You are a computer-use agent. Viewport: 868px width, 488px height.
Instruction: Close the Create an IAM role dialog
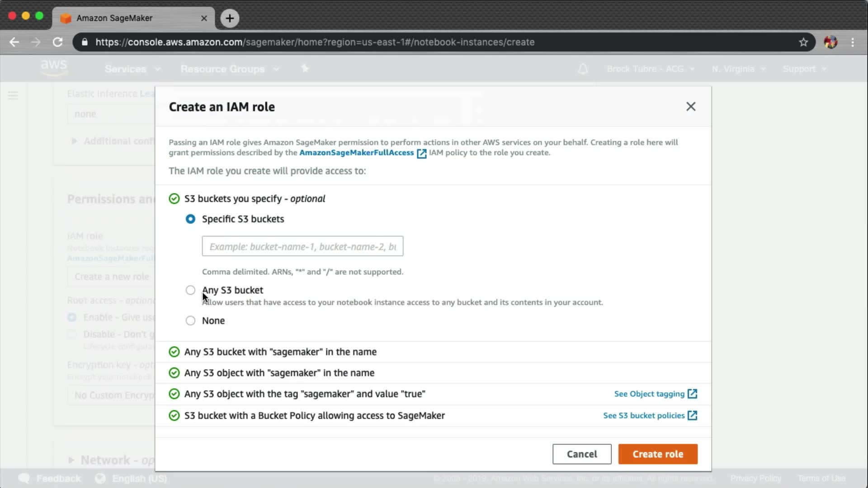pos(690,107)
